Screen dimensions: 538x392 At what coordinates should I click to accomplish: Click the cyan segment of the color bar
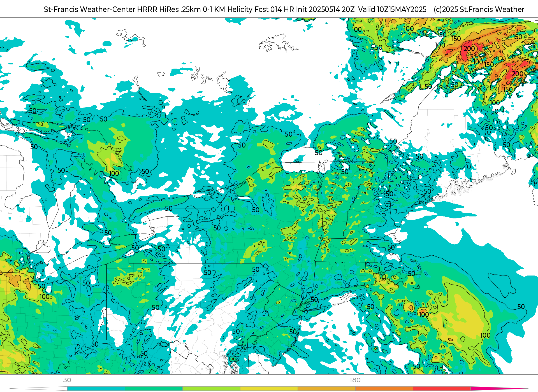(x=96, y=389)
